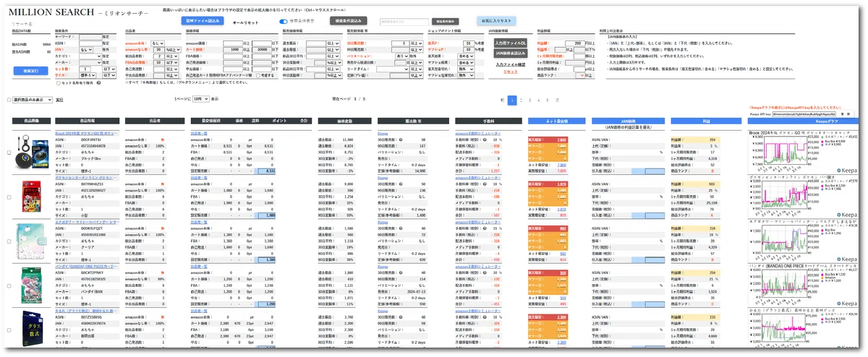The image size is (868, 357).
Task: Click オールリセット to reset all
Action: coord(246,22)
